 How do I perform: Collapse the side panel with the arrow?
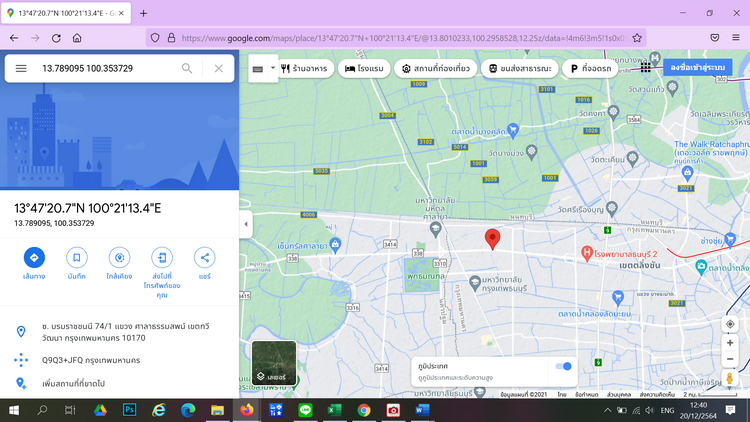246,224
